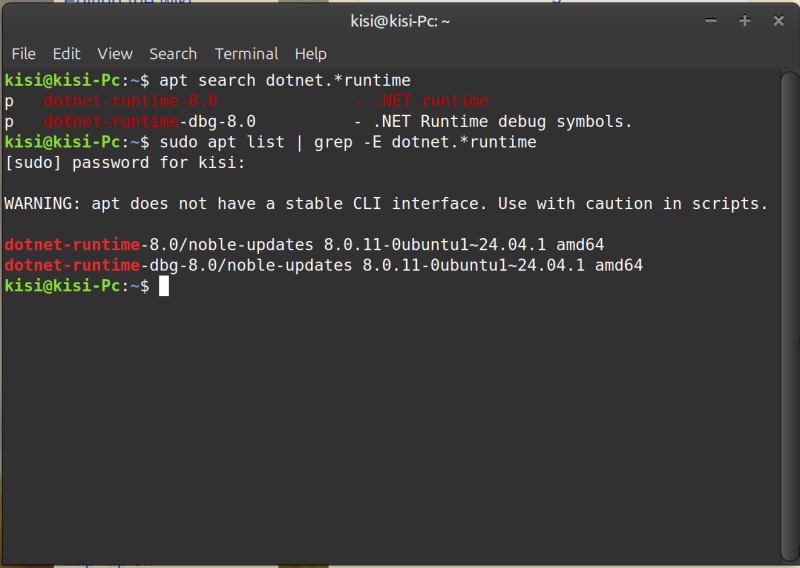Click dotnet-runtime-dbg-8.0/noble-updates output line
This screenshot has height=568, width=800.
click(324, 265)
